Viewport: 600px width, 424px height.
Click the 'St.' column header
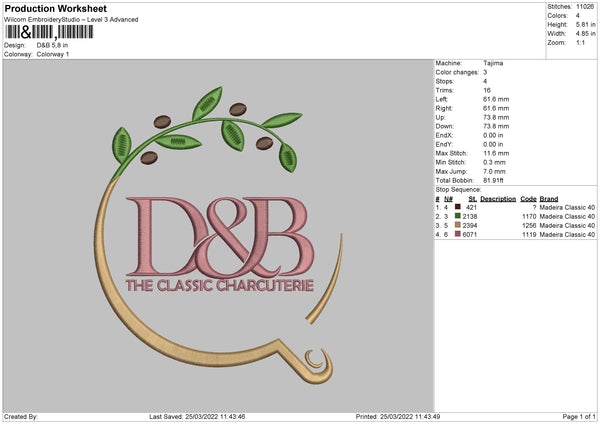coord(473,199)
